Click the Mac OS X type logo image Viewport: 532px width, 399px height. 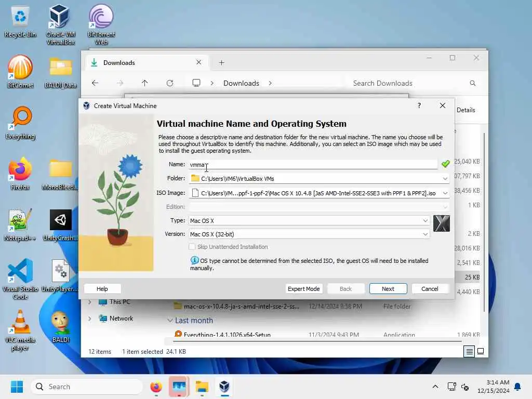pyautogui.click(x=442, y=223)
